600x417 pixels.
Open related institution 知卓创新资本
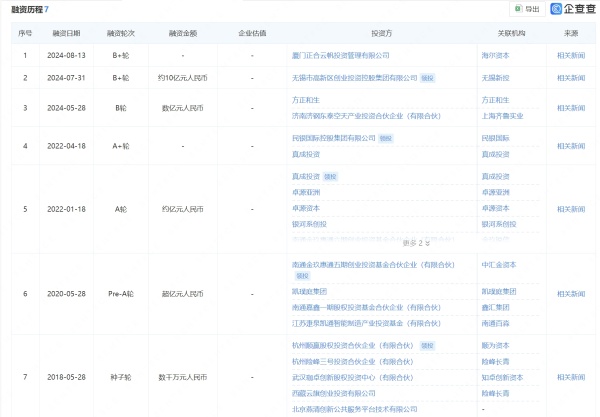(x=502, y=378)
